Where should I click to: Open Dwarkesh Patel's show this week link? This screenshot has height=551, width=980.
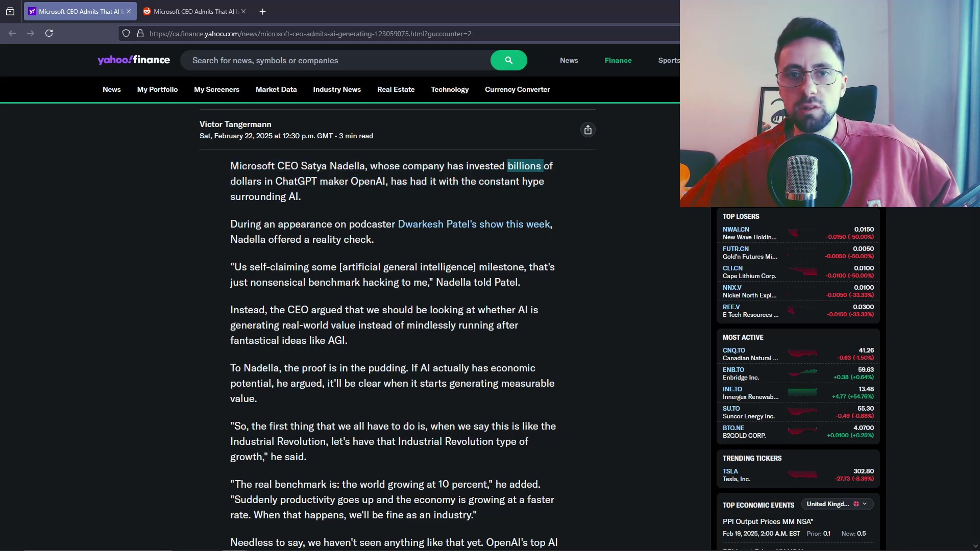tap(474, 224)
